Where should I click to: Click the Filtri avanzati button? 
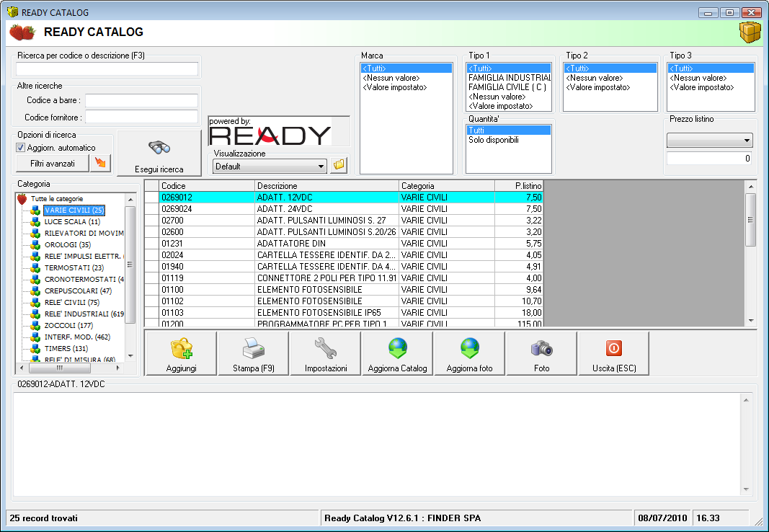tap(50, 161)
